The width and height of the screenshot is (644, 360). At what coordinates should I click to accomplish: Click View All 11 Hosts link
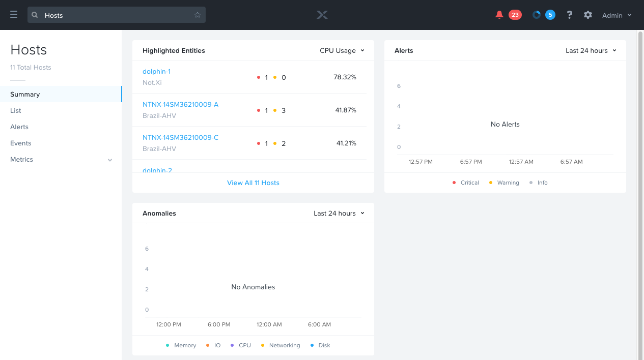tap(253, 183)
